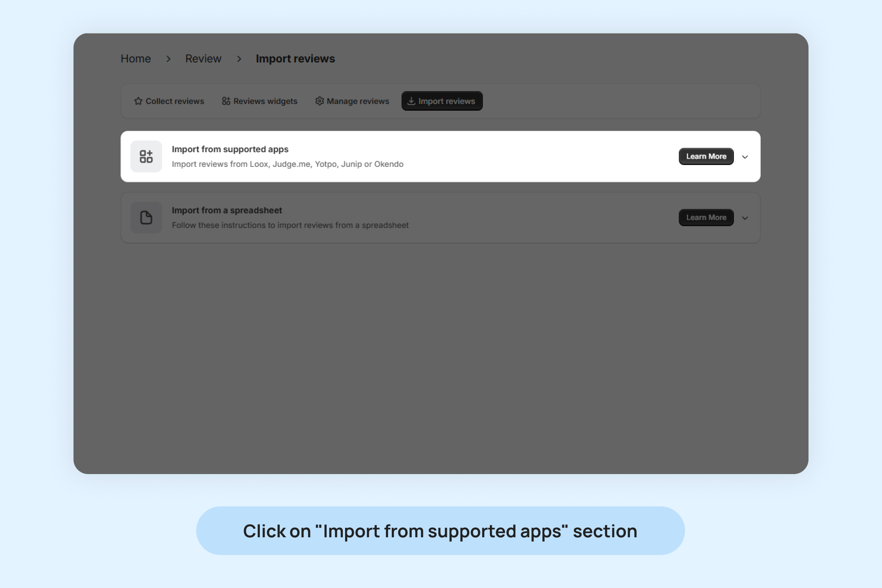
Task: Click the chevron separator after Review breadcrumb
Action: pyautogui.click(x=239, y=59)
